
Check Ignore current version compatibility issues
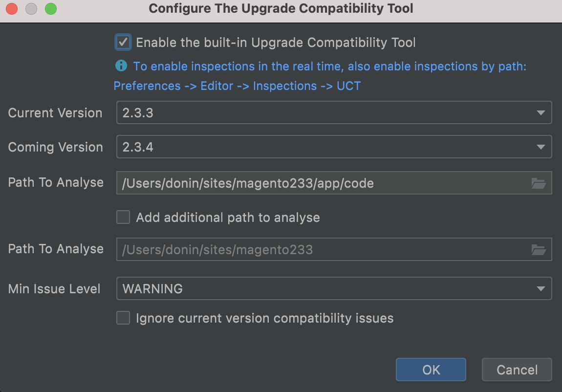pos(123,318)
